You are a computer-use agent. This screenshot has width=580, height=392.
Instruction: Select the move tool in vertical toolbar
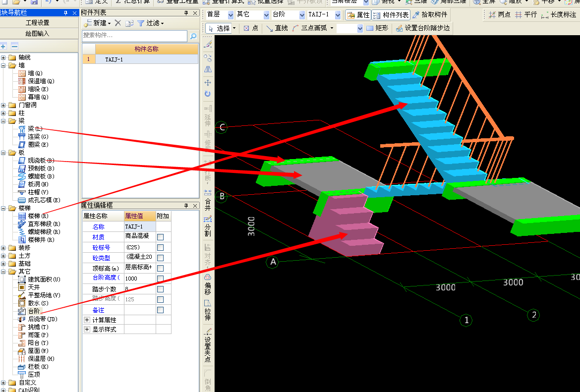pyautogui.click(x=208, y=82)
